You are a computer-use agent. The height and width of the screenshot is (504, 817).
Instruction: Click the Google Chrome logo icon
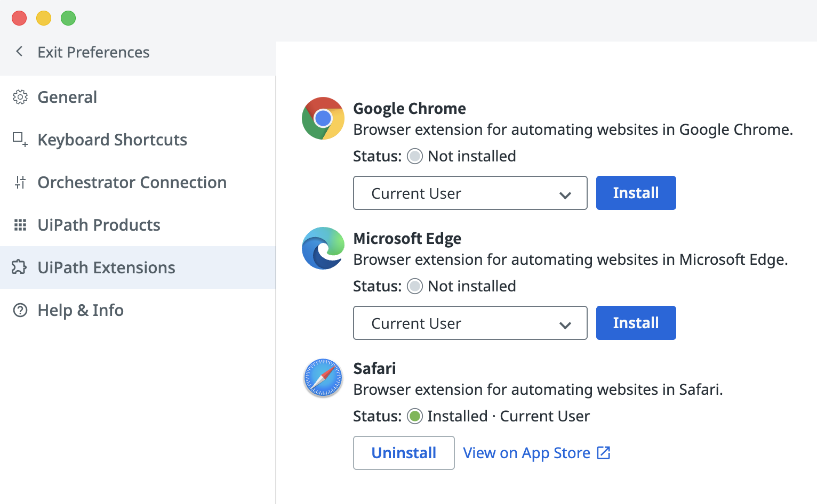pos(323,118)
